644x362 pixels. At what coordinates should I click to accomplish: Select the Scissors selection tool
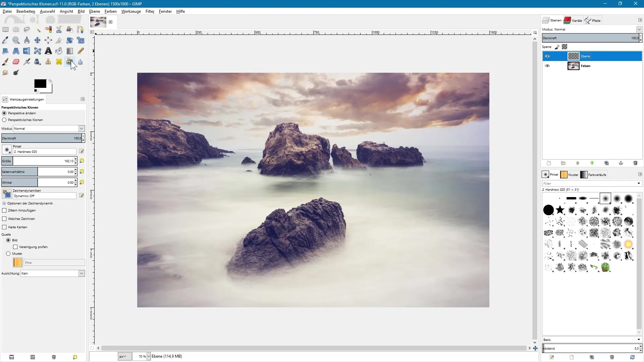tap(59, 29)
